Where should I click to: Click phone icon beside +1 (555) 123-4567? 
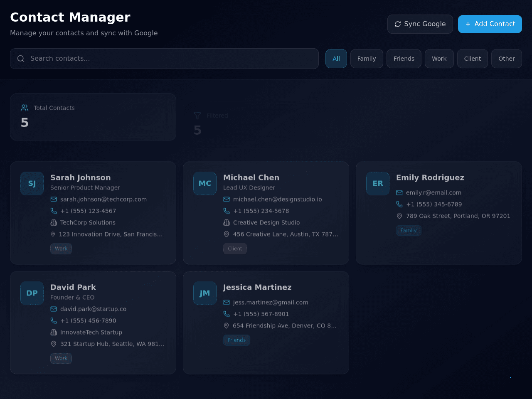54,211
